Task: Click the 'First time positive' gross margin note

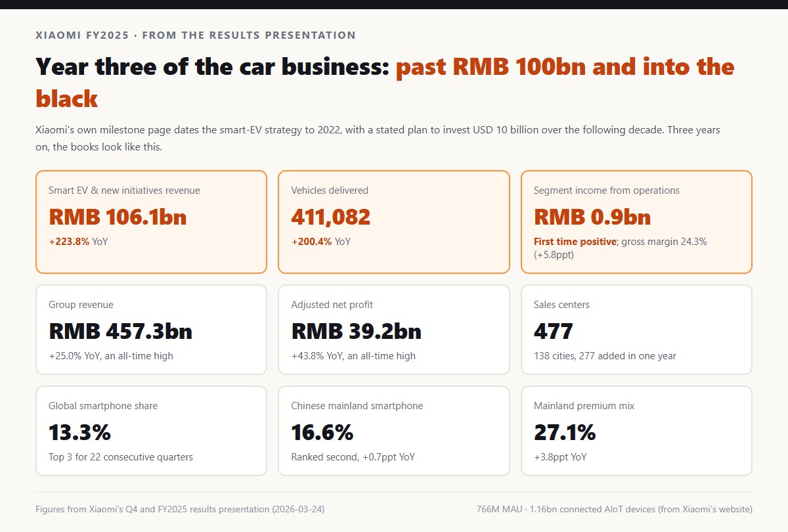Action: [621, 248]
